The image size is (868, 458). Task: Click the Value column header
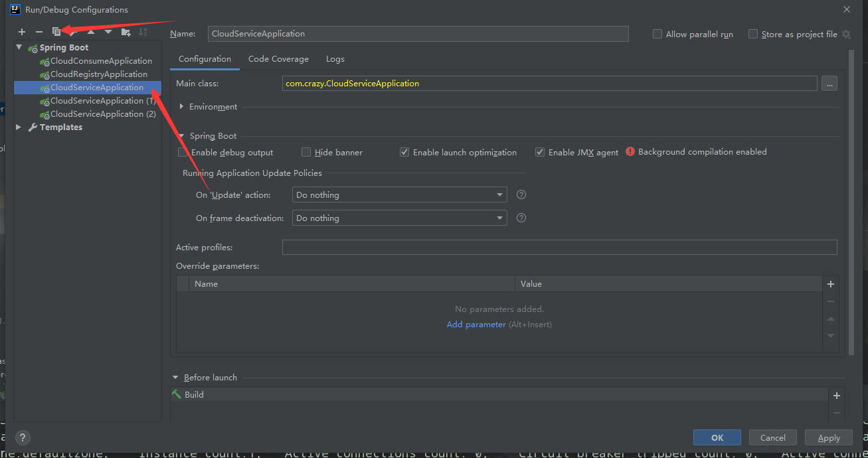click(668, 284)
